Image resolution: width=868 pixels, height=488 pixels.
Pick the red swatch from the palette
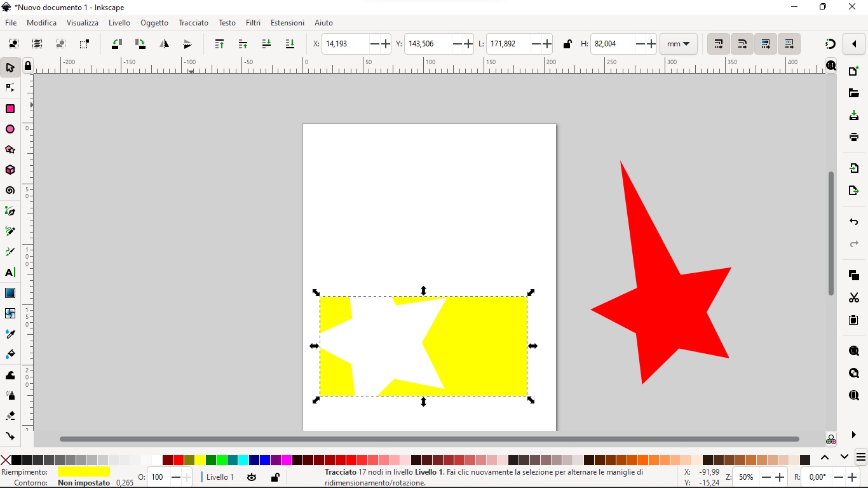coord(178,460)
